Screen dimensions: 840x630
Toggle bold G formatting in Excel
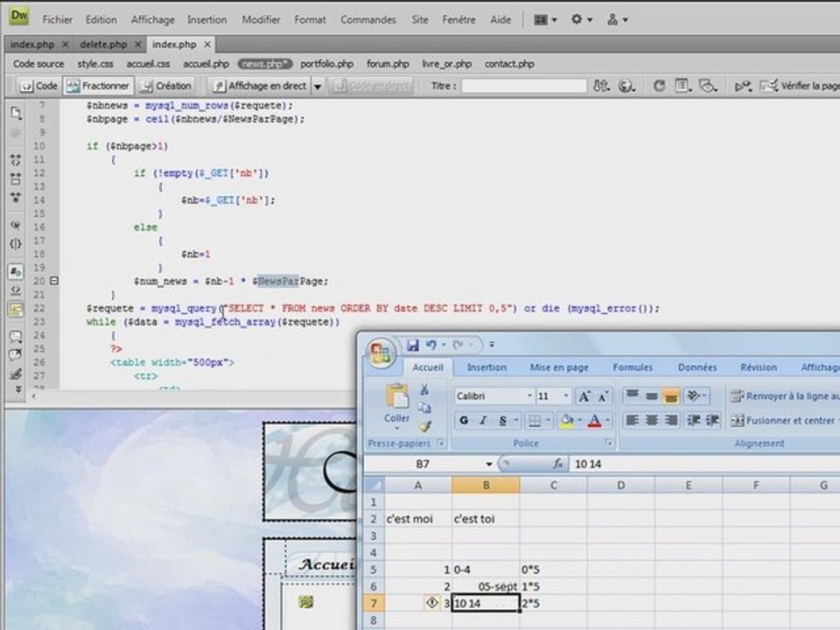click(464, 421)
